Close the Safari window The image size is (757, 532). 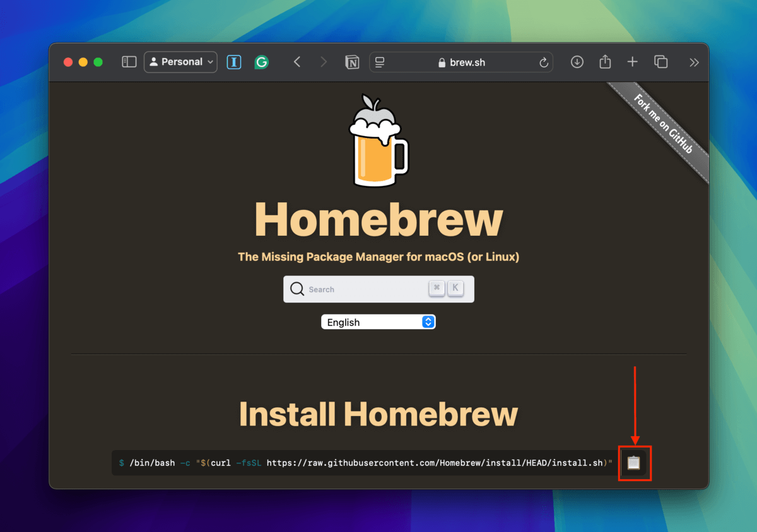tap(68, 62)
